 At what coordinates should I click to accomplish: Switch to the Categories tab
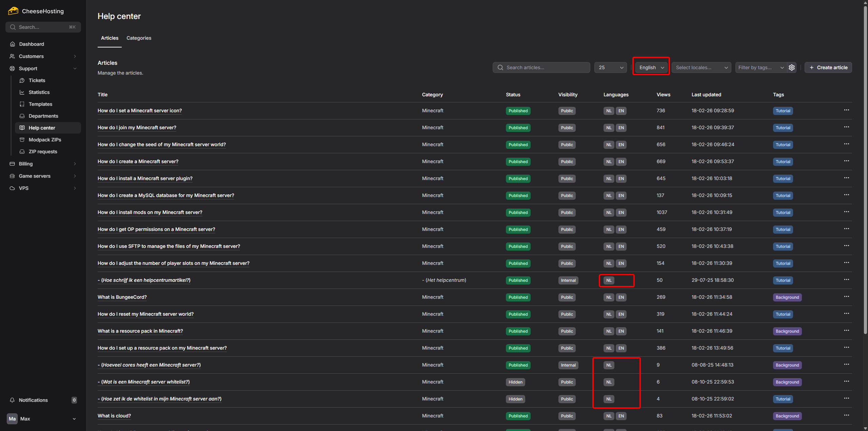139,38
